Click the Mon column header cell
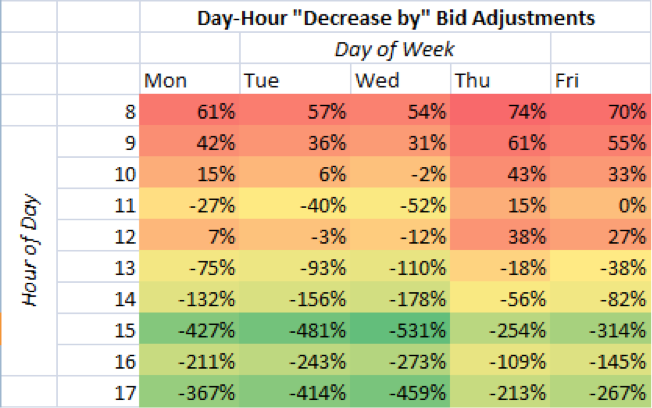This screenshot has height=408, width=652. pos(189,80)
